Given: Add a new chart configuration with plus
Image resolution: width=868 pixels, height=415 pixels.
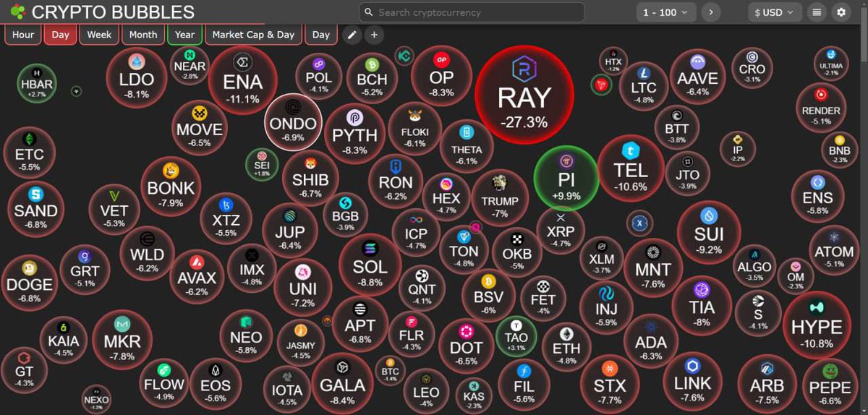Looking at the screenshot, I should tap(374, 35).
